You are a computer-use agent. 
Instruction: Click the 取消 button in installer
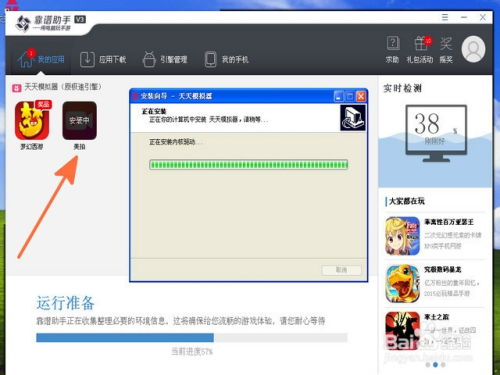pyautogui.click(x=341, y=270)
